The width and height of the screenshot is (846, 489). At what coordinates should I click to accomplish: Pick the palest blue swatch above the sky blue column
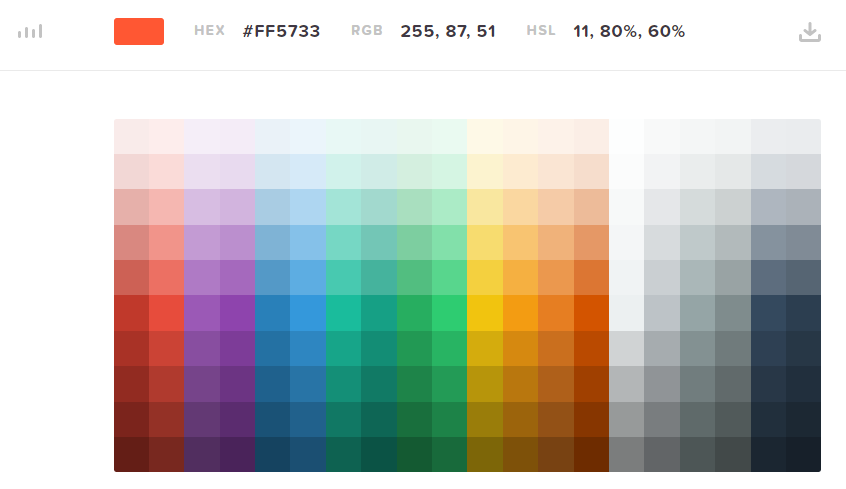tap(308, 137)
